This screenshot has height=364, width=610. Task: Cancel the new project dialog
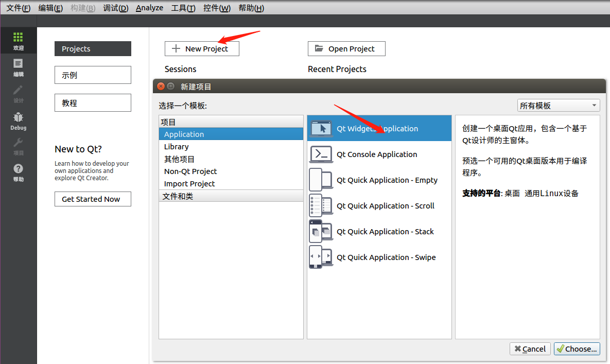pyautogui.click(x=530, y=349)
